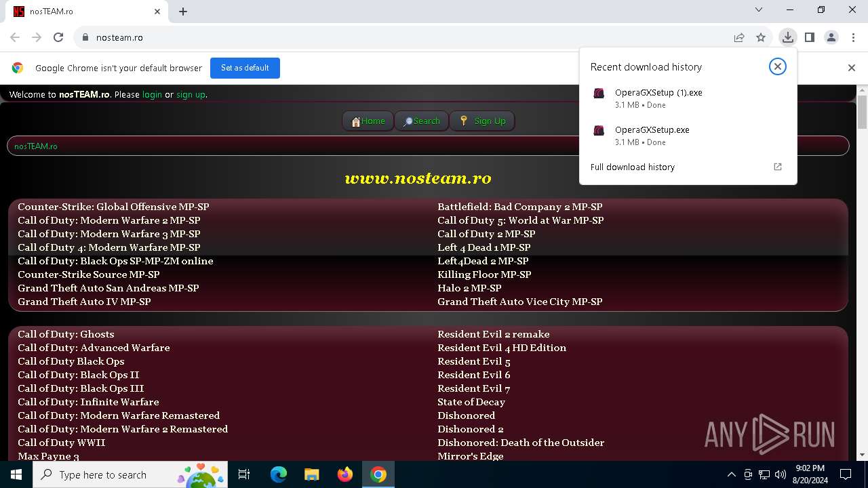868x488 pixels.
Task: Switch to Chrome taskbar icon
Action: (378, 474)
